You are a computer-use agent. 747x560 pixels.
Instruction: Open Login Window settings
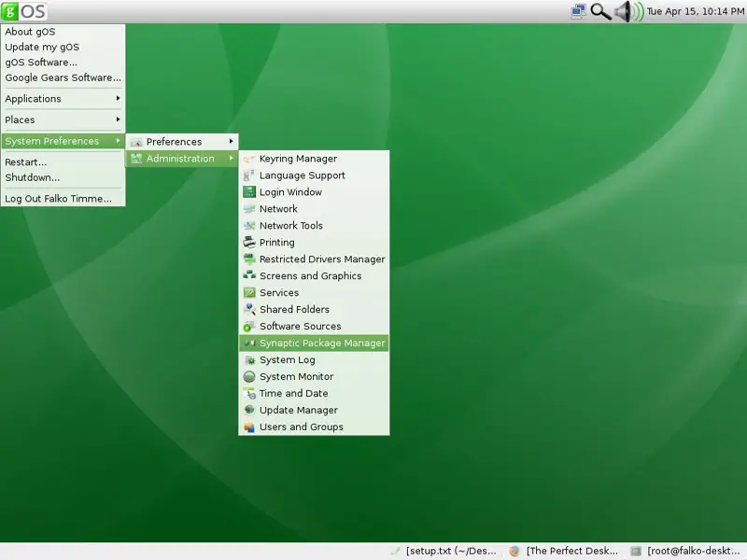point(314,192)
